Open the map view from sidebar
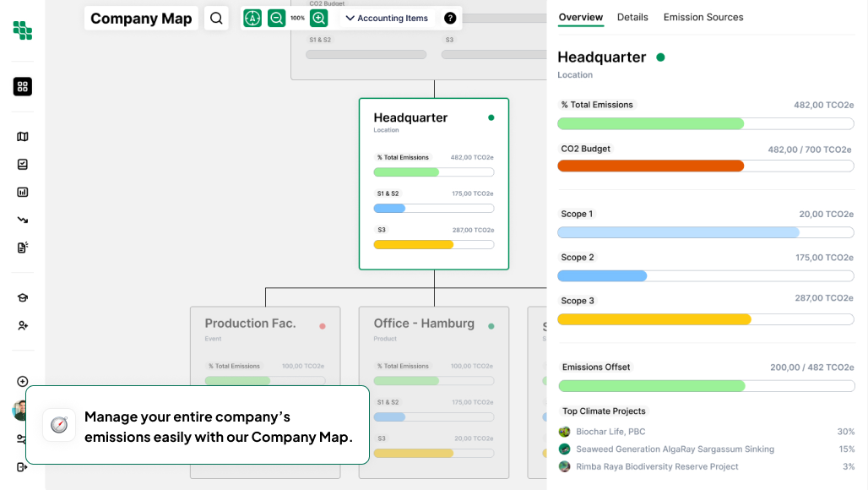 click(23, 137)
